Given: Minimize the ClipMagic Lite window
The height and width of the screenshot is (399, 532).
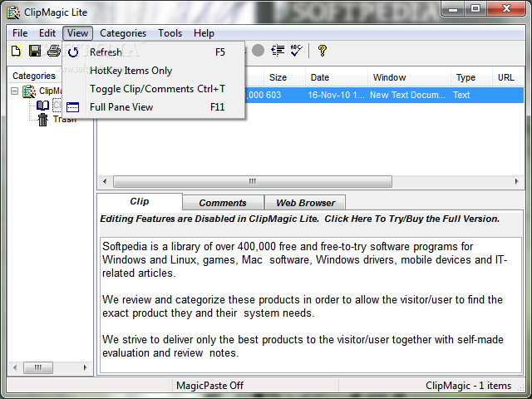Looking at the screenshot, I should (x=453, y=9).
